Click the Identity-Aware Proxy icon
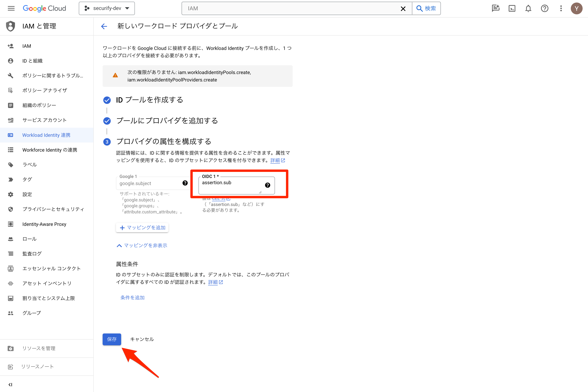The width and height of the screenshot is (588, 392). 10,224
